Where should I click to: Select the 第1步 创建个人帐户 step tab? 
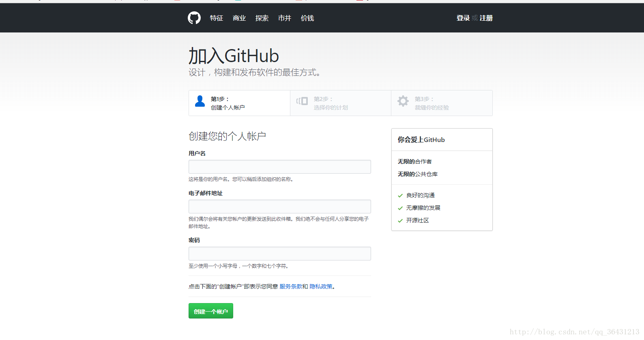pyautogui.click(x=239, y=103)
